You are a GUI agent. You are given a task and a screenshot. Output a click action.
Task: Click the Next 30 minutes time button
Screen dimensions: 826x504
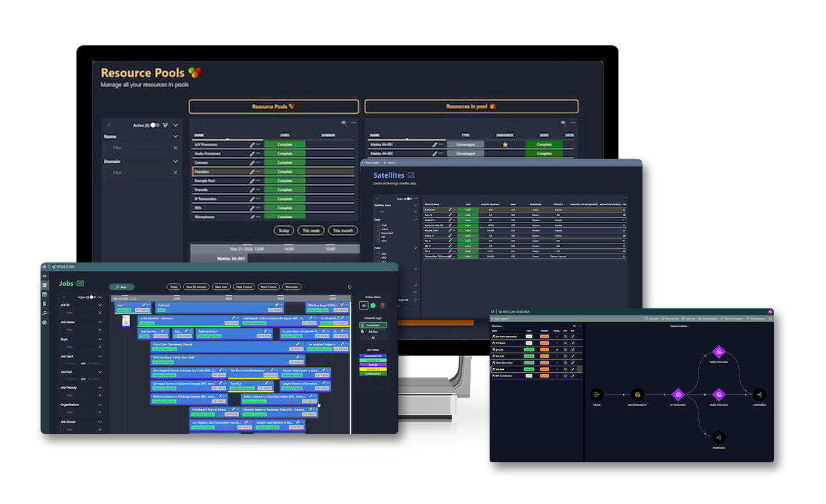(196, 287)
